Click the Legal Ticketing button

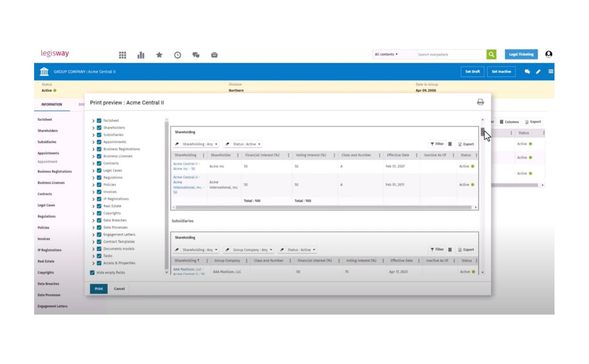[x=521, y=54]
